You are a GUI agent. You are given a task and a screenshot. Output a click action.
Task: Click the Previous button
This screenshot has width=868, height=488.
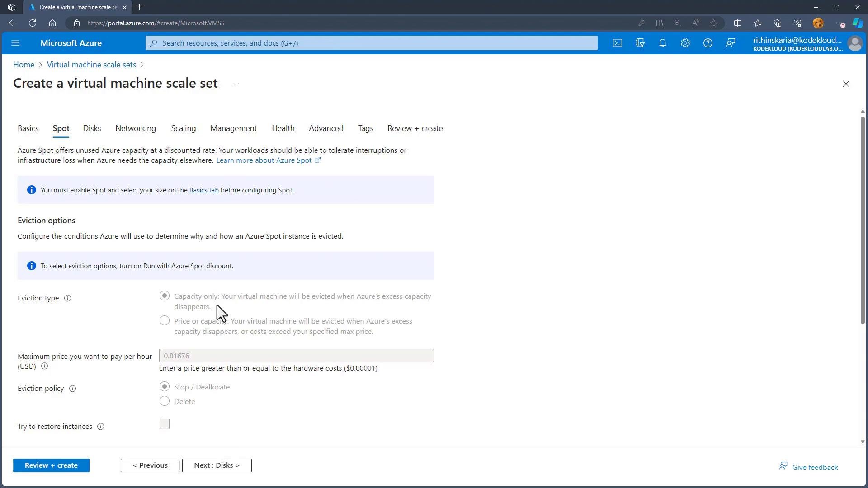[150, 465]
